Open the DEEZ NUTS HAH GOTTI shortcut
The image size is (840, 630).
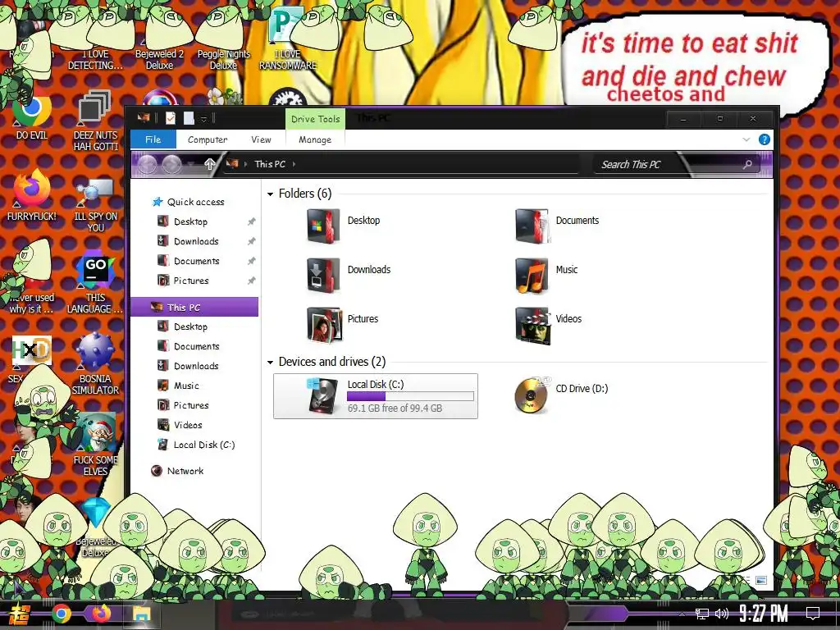pyautogui.click(x=95, y=121)
